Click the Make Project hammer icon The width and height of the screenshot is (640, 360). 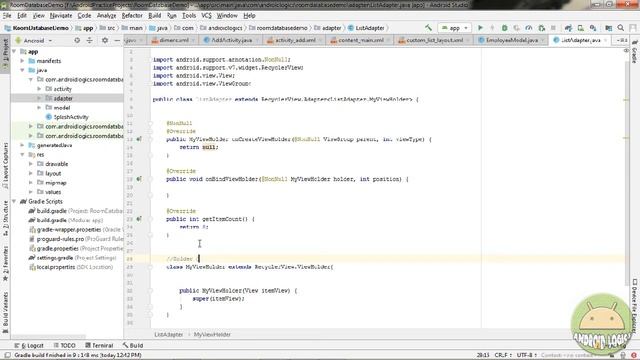[428, 28]
